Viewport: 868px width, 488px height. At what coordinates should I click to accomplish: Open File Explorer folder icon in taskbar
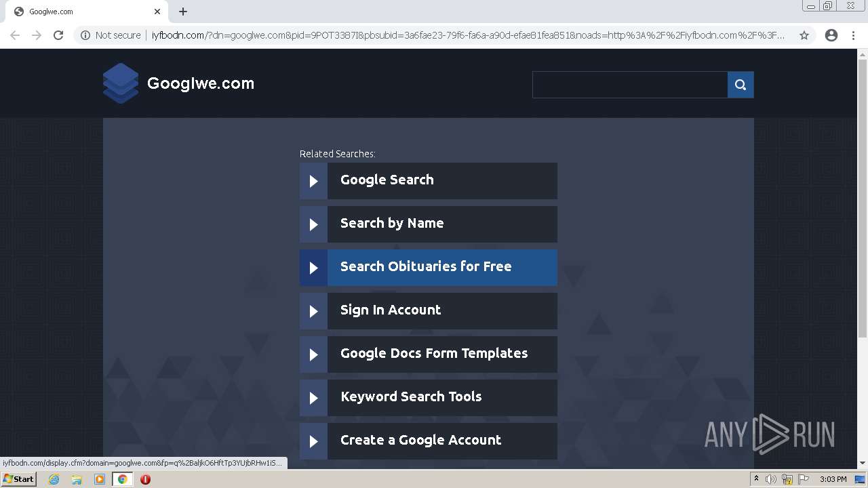click(x=77, y=479)
